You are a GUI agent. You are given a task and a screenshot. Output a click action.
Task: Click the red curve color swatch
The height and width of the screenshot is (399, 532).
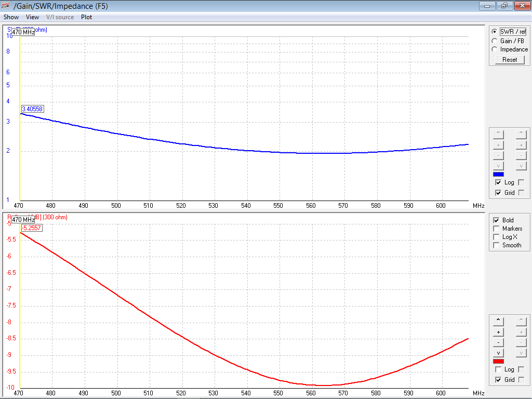point(498,361)
